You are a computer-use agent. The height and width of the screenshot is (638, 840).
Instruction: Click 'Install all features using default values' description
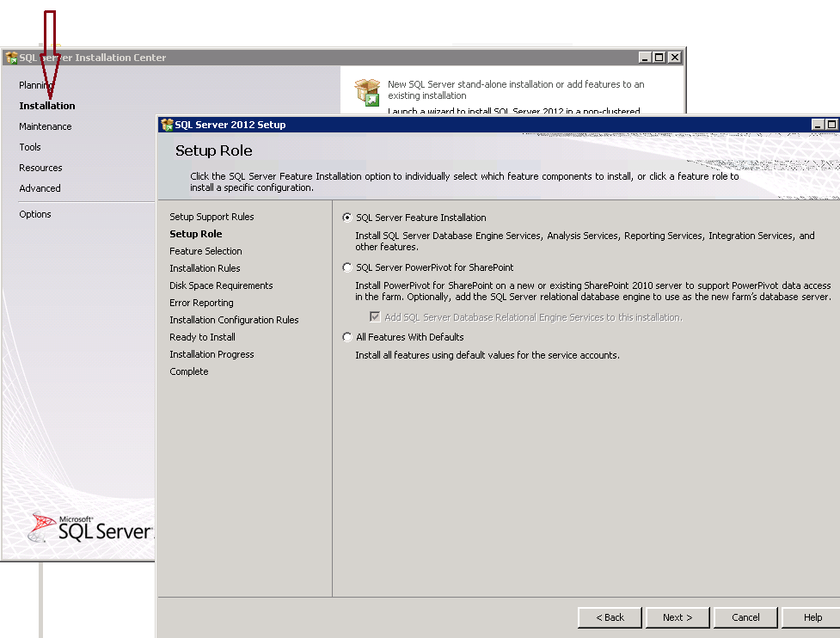tap(487, 355)
